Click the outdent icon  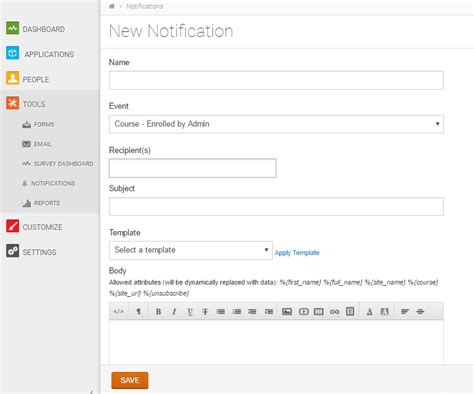(x=252, y=312)
